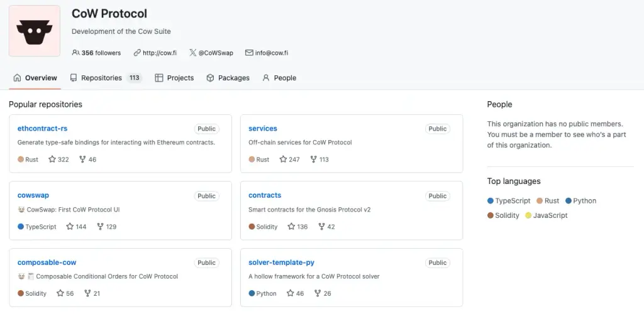Open the ethcontract-rs repository
Screen dimensions: 644x319
pos(42,128)
